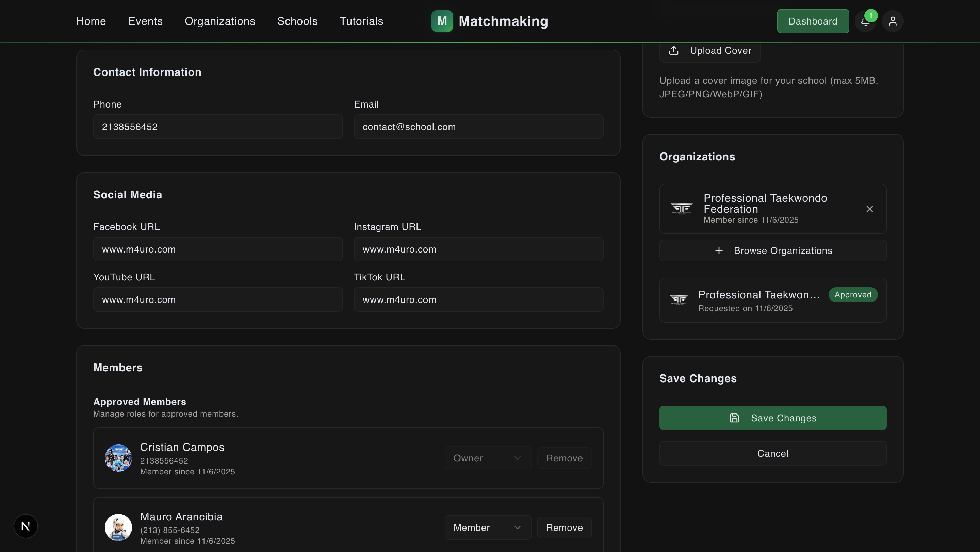Focus the Email input field
Viewport: 980px width, 552px height.
(478, 127)
